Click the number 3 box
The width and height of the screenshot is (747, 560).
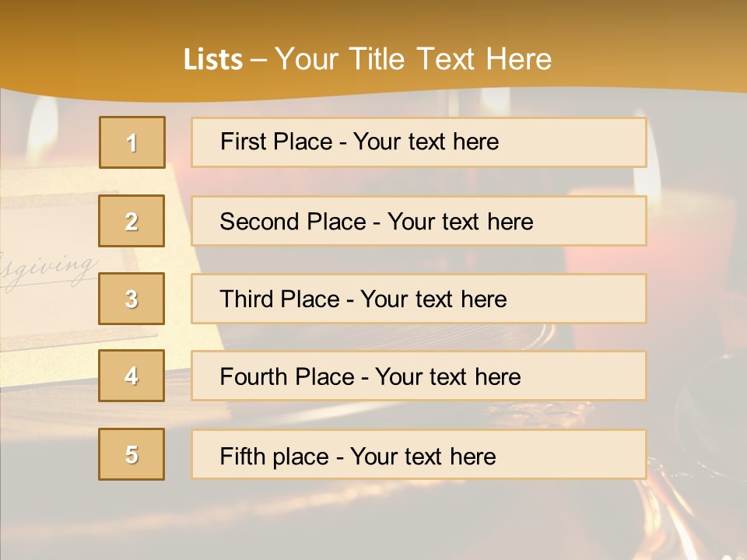(132, 299)
